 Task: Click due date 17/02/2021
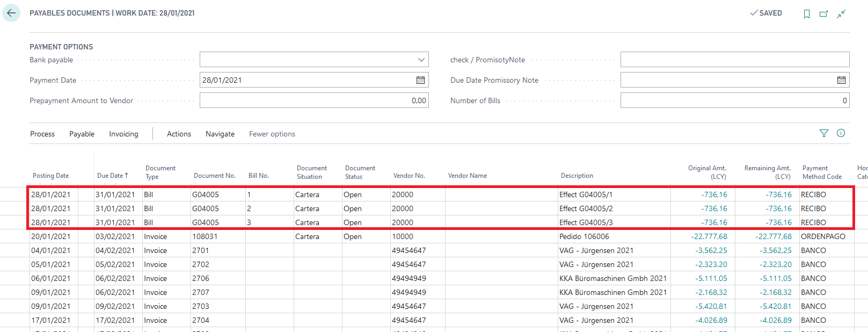click(x=115, y=320)
